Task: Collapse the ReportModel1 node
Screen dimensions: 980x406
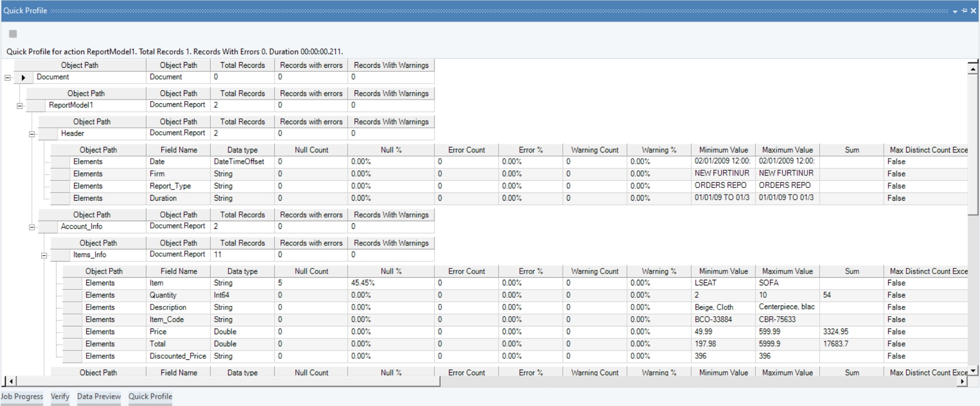Action: (x=20, y=106)
